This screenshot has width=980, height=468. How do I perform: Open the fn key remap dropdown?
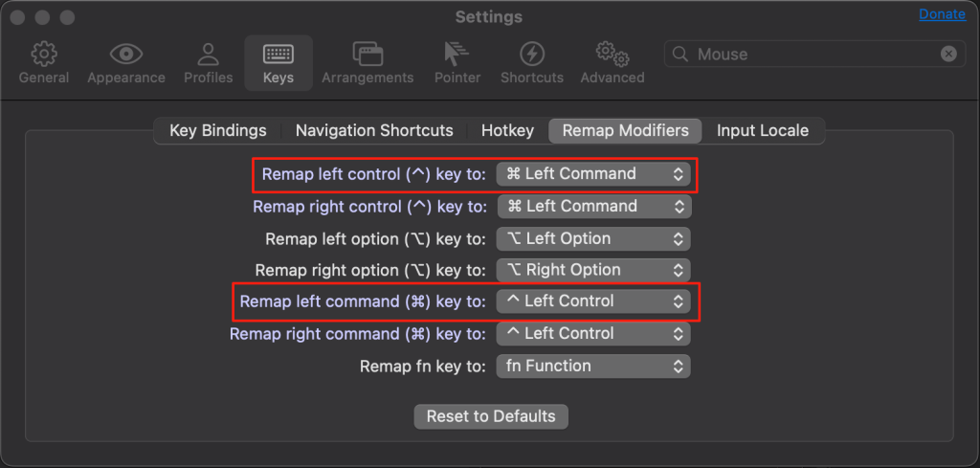593,366
